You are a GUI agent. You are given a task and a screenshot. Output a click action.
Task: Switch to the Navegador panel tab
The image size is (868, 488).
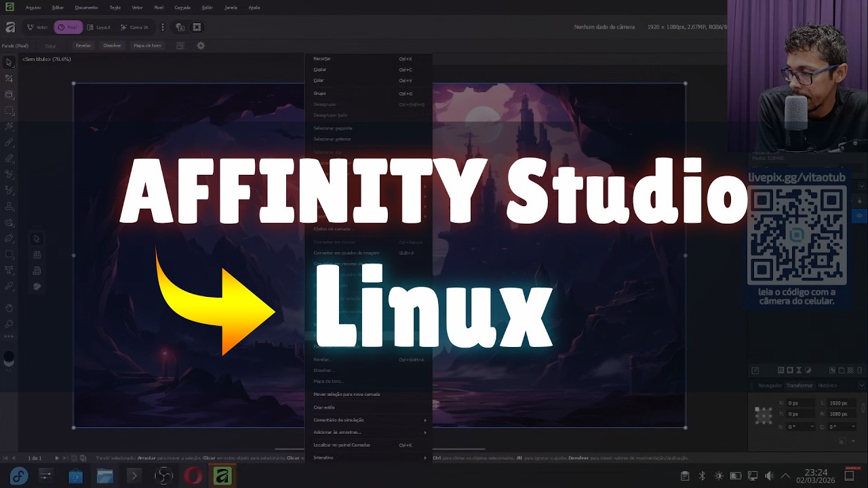pyautogui.click(x=770, y=386)
